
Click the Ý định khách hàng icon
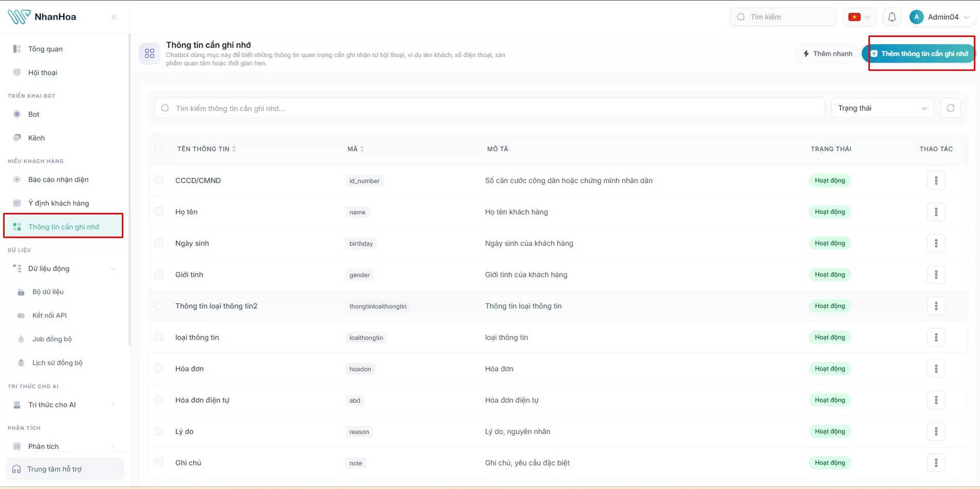pyautogui.click(x=17, y=203)
